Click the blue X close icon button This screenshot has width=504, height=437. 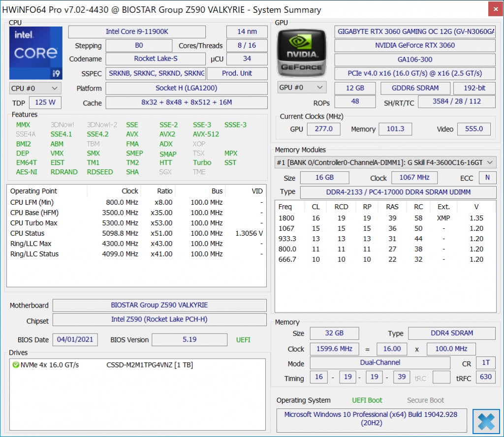click(486, 422)
